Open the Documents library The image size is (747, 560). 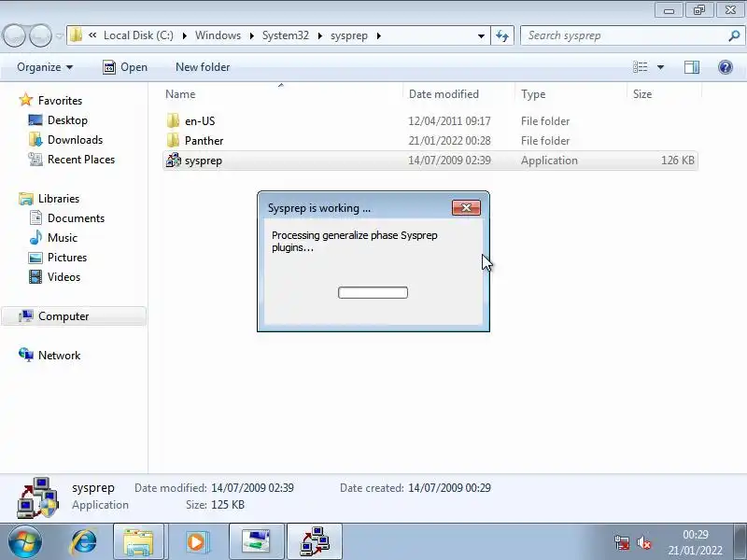(x=76, y=218)
